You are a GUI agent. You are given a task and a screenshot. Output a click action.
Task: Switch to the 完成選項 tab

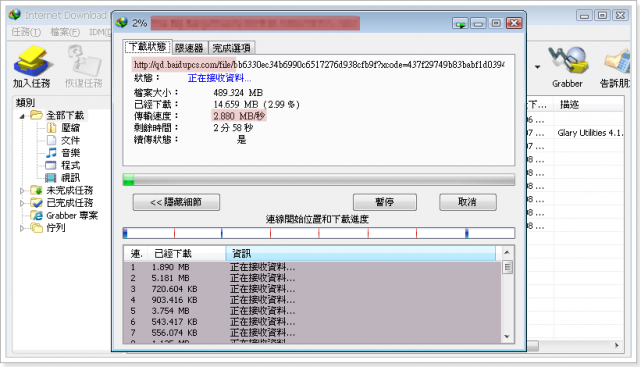tap(231, 48)
